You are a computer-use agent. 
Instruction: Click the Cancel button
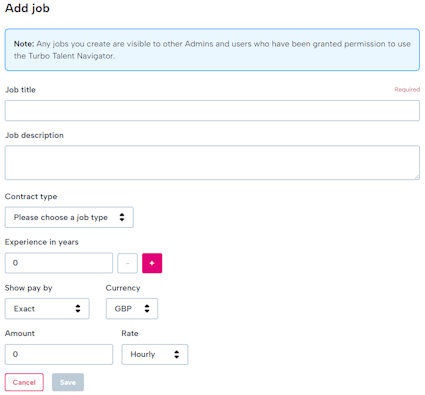[x=24, y=382]
